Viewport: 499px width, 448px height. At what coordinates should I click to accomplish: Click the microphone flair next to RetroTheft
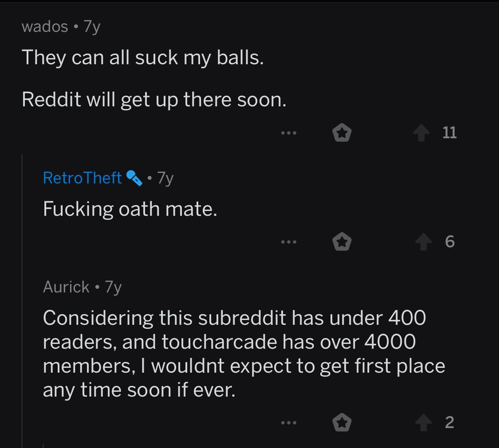click(x=134, y=178)
